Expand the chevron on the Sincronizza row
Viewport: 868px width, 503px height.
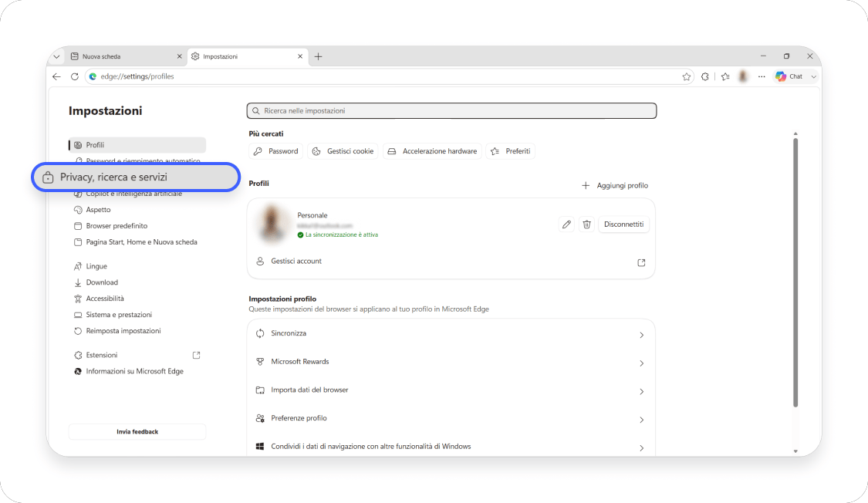[x=642, y=335]
